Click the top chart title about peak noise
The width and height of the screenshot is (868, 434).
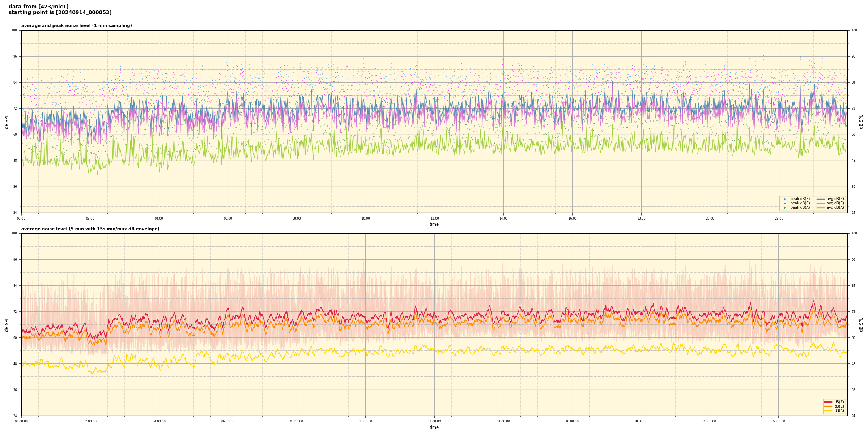pos(76,26)
